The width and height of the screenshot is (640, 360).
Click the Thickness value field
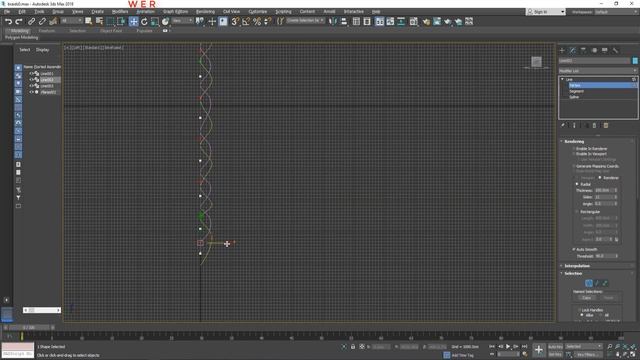(x=604, y=190)
